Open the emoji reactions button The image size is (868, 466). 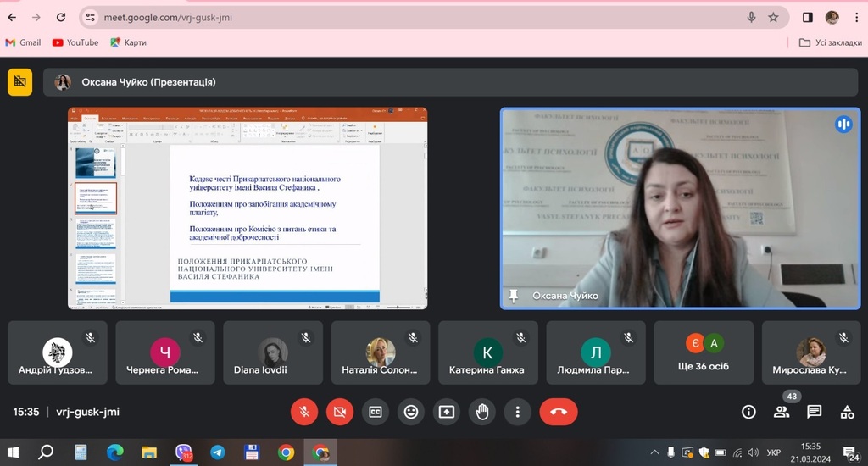(x=411, y=412)
